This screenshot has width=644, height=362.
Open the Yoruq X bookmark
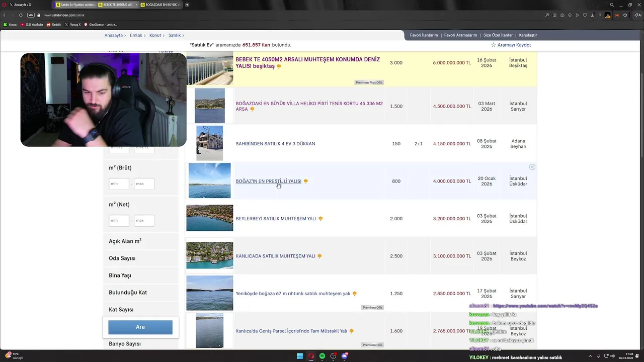73,25
